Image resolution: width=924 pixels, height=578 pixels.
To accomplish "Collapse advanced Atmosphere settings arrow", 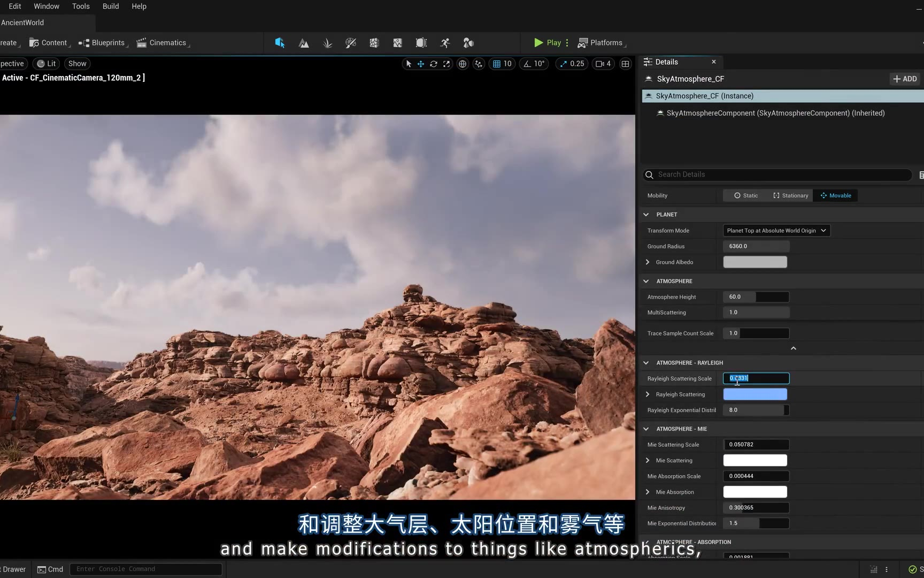I will 794,348.
